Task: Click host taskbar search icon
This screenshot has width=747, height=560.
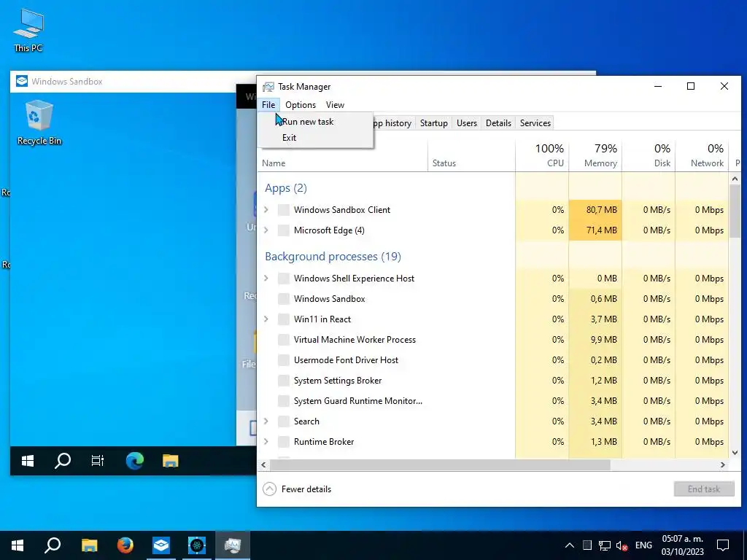Action: (53, 545)
